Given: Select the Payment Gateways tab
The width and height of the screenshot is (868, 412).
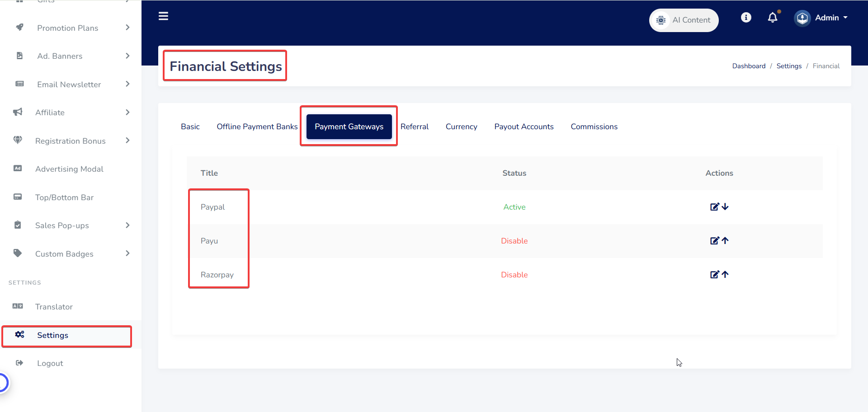Looking at the screenshot, I should pyautogui.click(x=349, y=127).
